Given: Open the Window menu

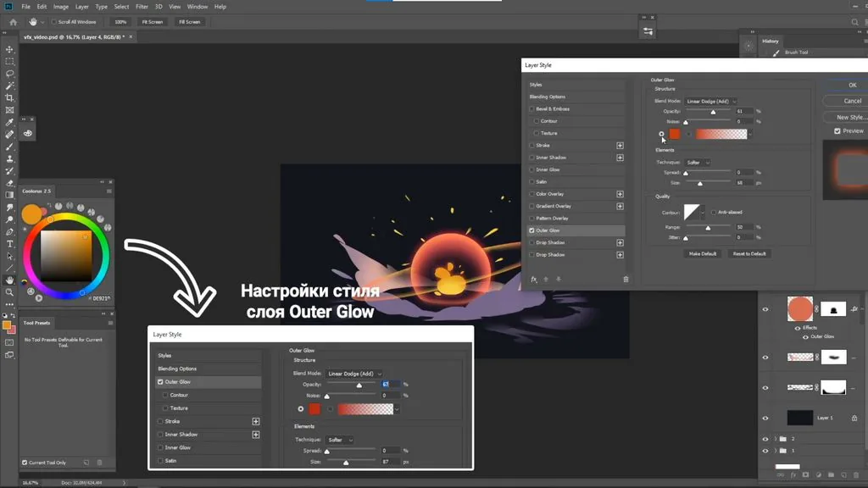Looking at the screenshot, I should point(197,7).
